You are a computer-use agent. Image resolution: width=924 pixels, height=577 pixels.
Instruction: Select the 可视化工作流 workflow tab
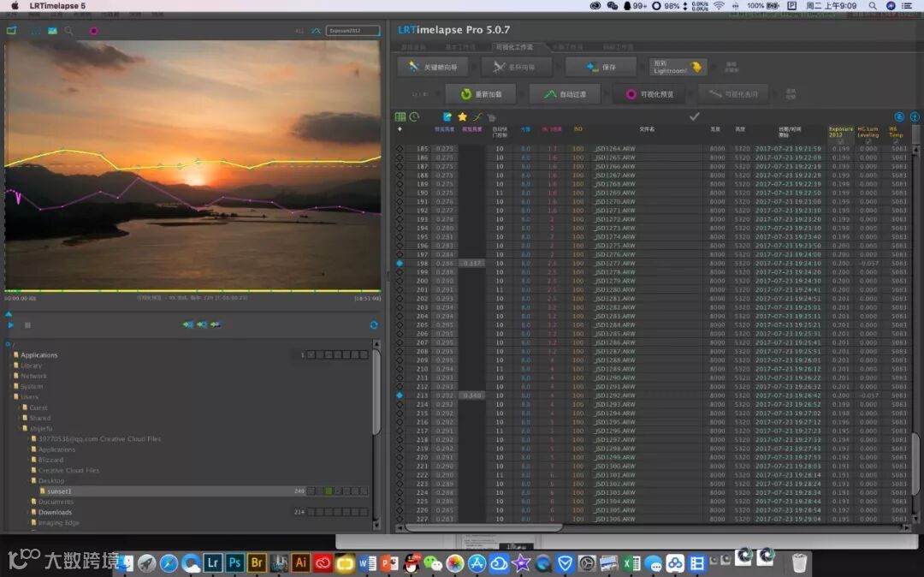coord(513,47)
